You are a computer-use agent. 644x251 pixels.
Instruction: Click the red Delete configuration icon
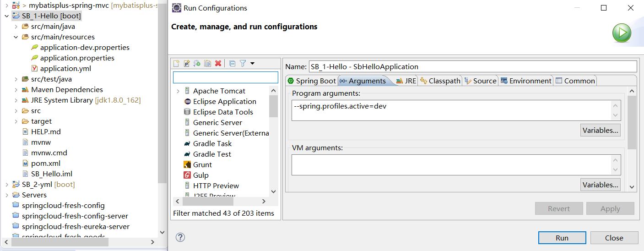pyautogui.click(x=218, y=63)
